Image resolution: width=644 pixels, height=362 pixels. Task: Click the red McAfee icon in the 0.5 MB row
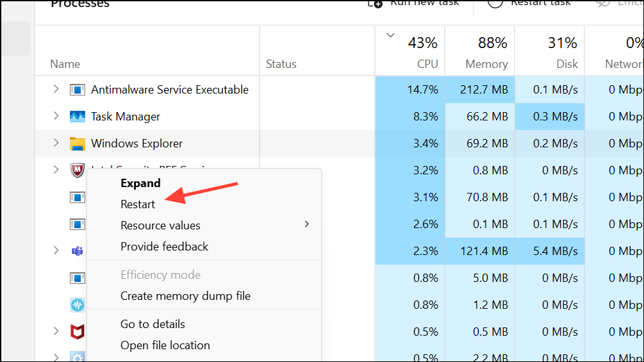pyautogui.click(x=77, y=332)
